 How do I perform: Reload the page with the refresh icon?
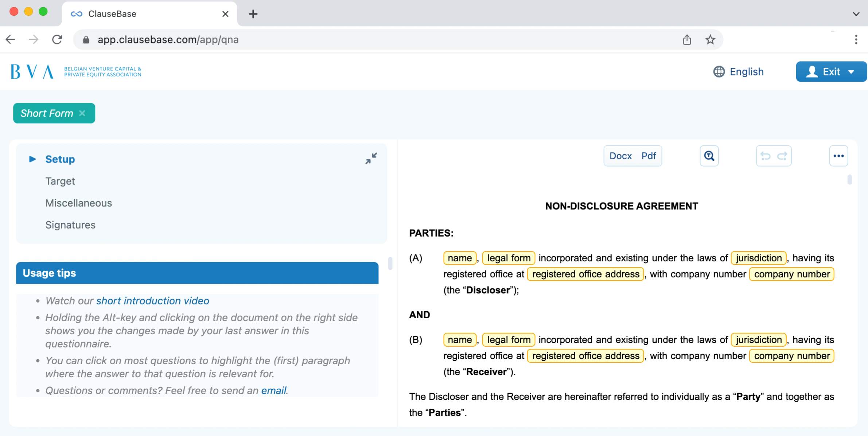57,39
